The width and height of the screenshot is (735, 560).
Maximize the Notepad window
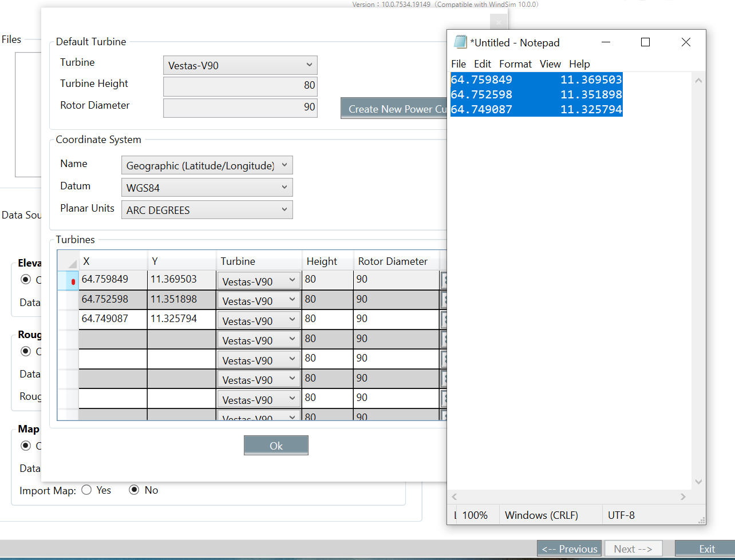645,42
